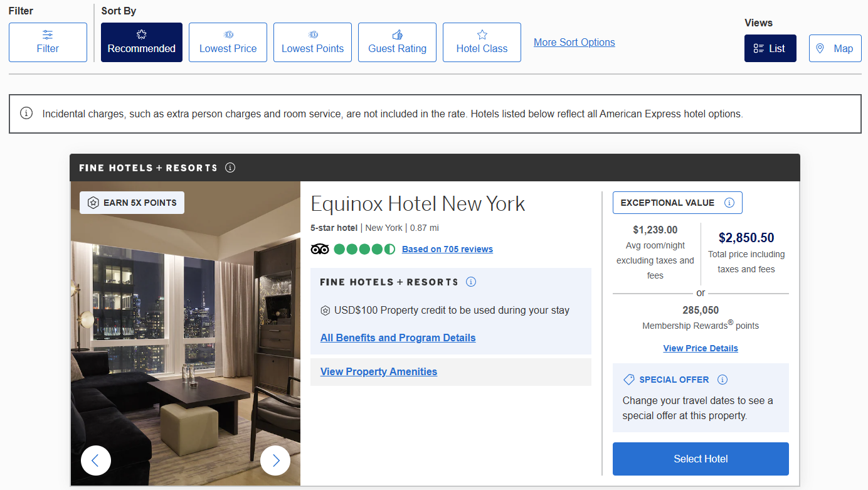Click the Special Offer info icon
The image size is (868, 490).
[x=722, y=380]
